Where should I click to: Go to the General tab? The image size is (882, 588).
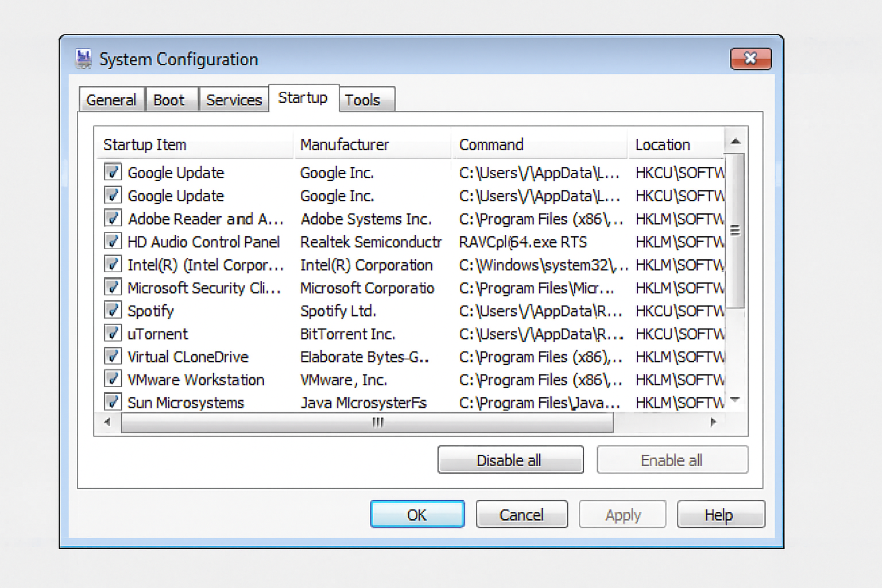(111, 99)
